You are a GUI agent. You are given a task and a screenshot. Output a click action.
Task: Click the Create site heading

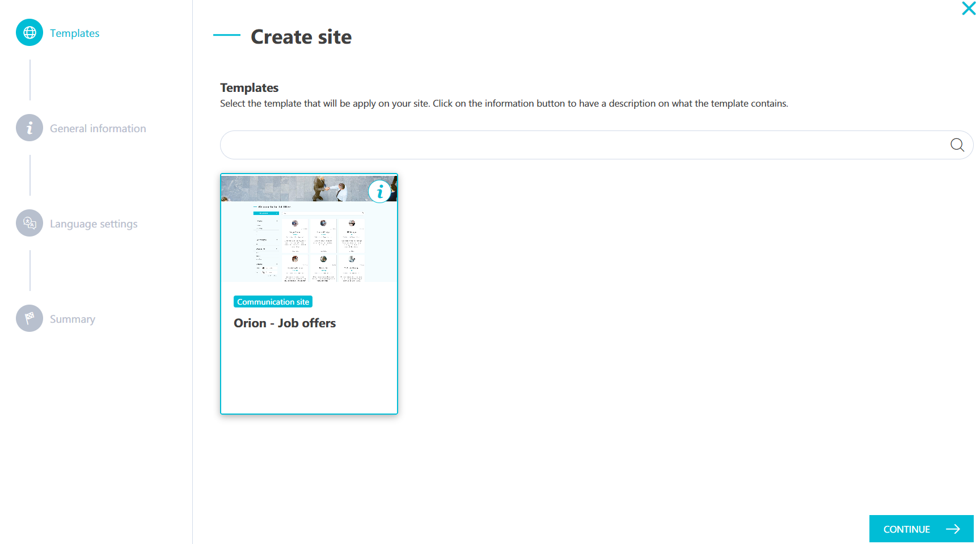tap(301, 37)
